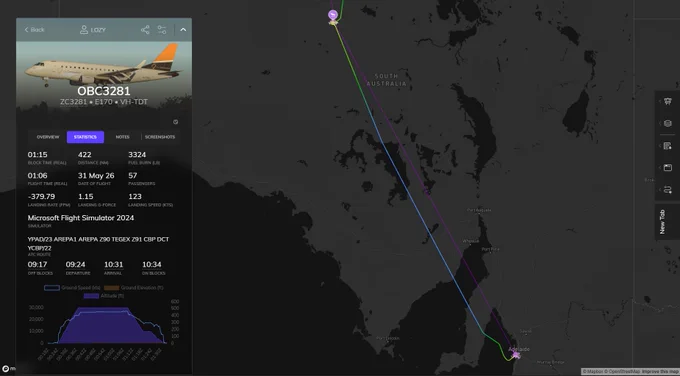The width and height of the screenshot is (680, 376).
Task: Open the route sidebar icon
Action: 668,190
